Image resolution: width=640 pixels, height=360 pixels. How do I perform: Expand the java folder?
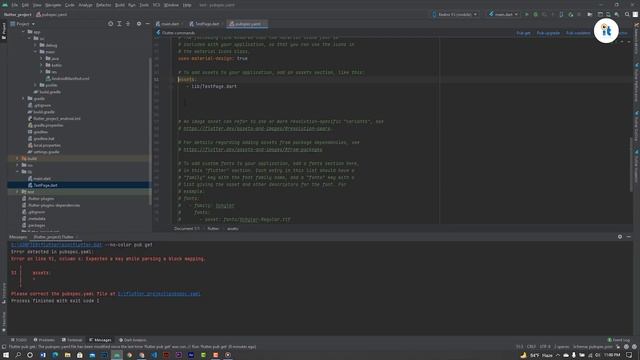pyautogui.click(x=42, y=58)
